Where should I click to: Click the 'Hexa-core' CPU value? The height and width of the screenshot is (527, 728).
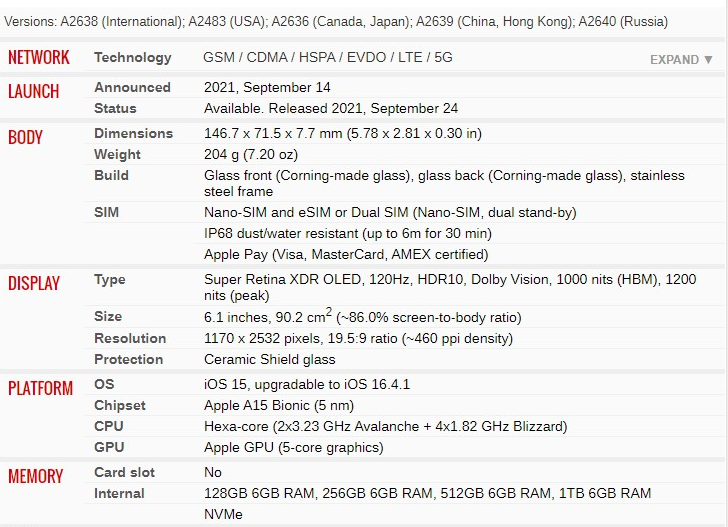point(385,426)
